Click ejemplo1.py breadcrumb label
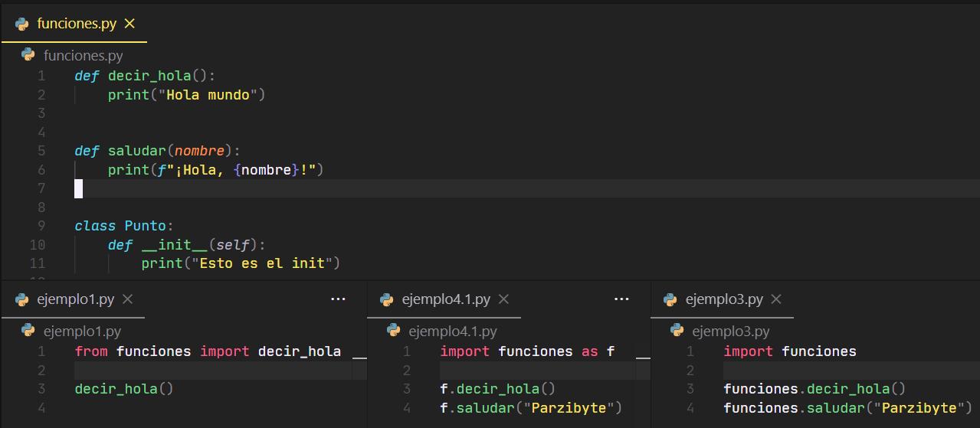 82,331
